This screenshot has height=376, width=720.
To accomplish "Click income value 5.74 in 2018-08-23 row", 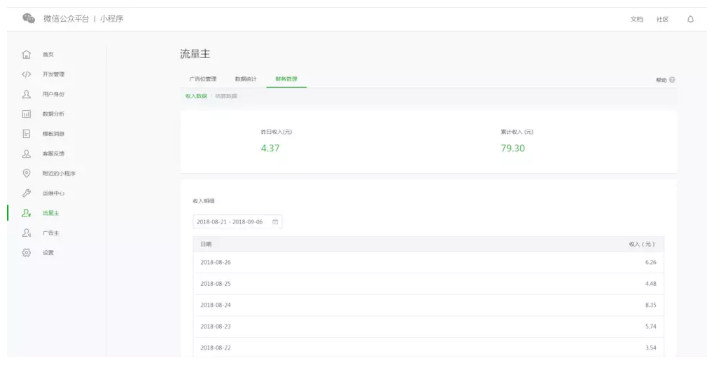I will (651, 326).
